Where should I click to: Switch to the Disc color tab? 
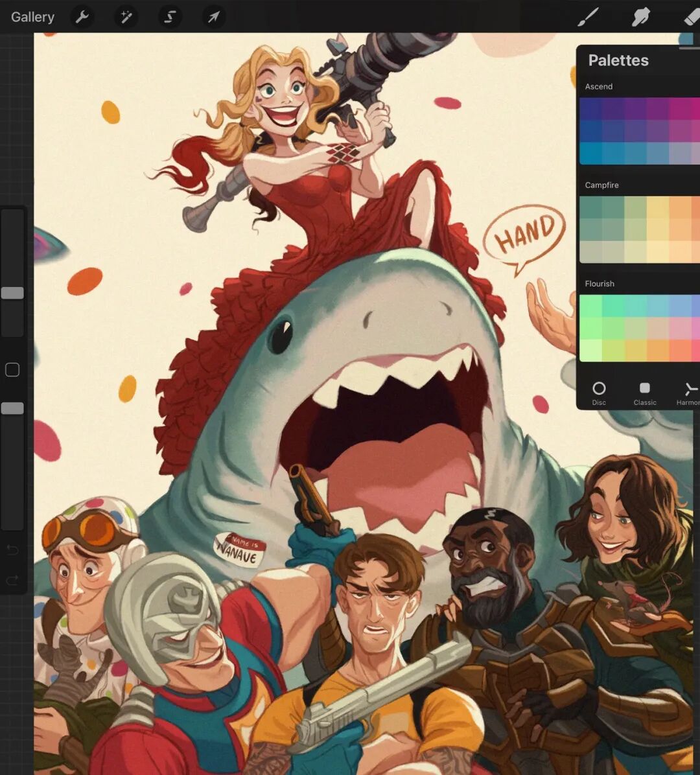[x=599, y=393]
